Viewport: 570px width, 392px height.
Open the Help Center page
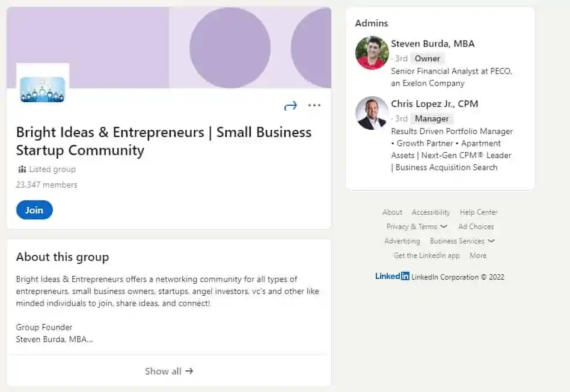pyautogui.click(x=478, y=212)
